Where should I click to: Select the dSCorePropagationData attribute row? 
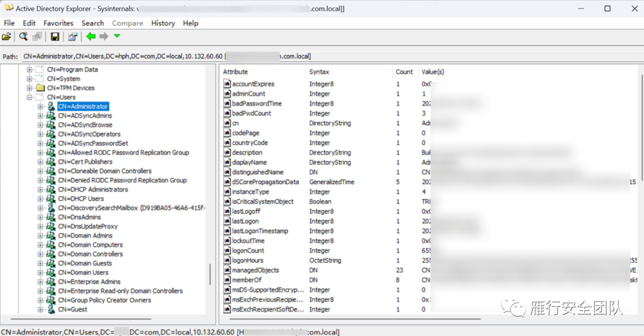429,182
